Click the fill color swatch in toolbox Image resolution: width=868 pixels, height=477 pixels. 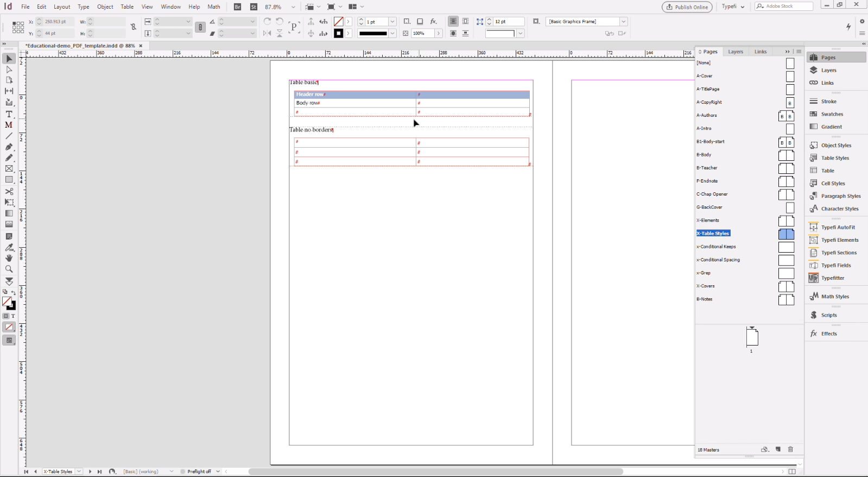(x=7, y=302)
